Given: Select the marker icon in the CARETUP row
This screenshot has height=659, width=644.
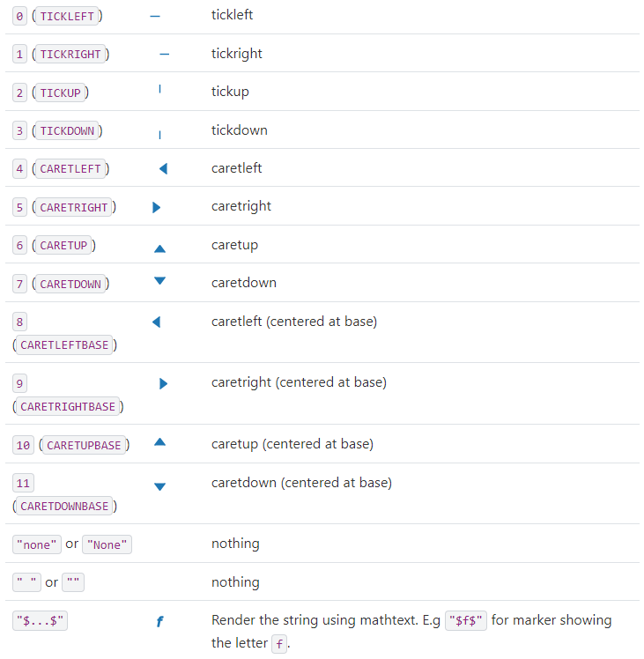Looking at the screenshot, I should [x=159, y=248].
